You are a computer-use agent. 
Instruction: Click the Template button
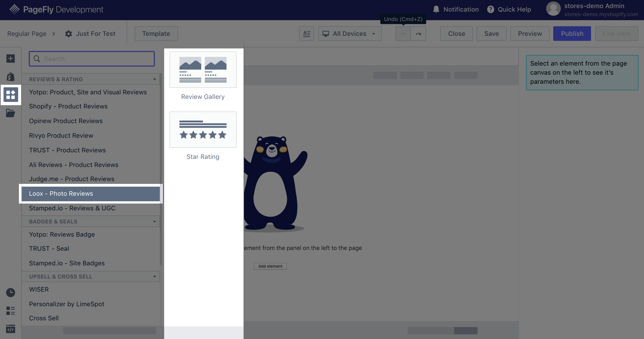156,34
